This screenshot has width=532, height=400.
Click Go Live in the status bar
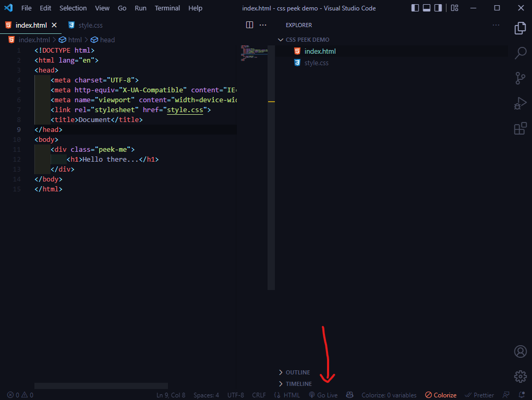click(323, 395)
